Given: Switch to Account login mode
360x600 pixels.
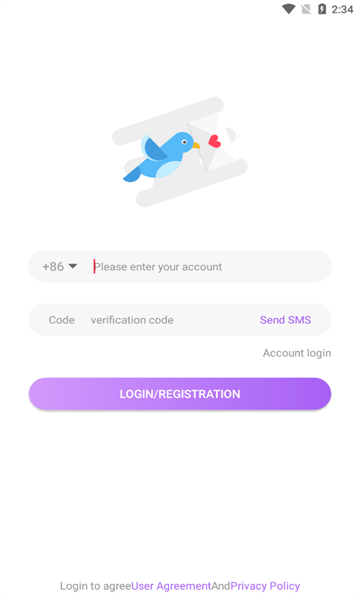Looking at the screenshot, I should (x=297, y=353).
